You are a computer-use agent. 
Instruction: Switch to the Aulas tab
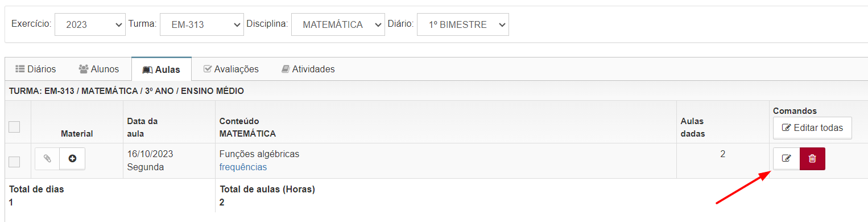(x=162, y=69)
